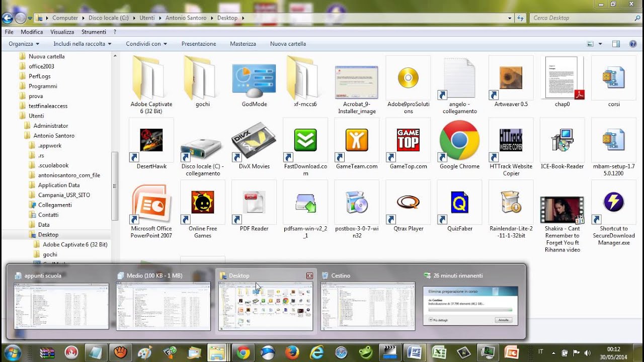Show the 26 minuti rimanenti deletion dialog preview

[470, 301]
